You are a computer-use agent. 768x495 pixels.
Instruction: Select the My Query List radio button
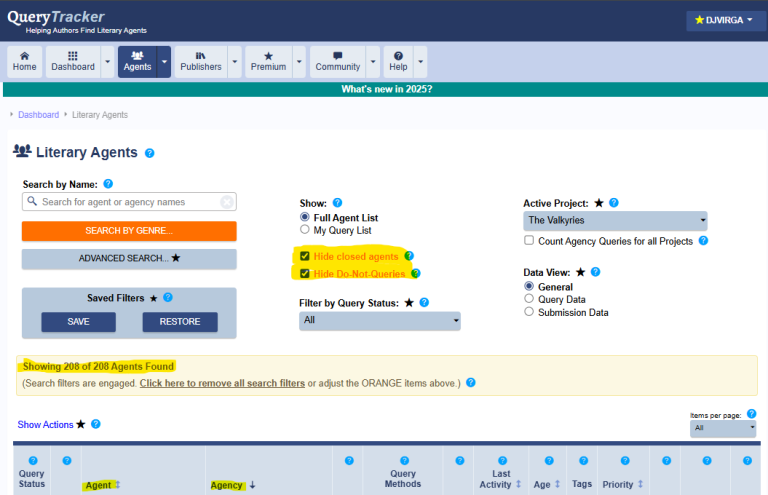click(305, 230)
